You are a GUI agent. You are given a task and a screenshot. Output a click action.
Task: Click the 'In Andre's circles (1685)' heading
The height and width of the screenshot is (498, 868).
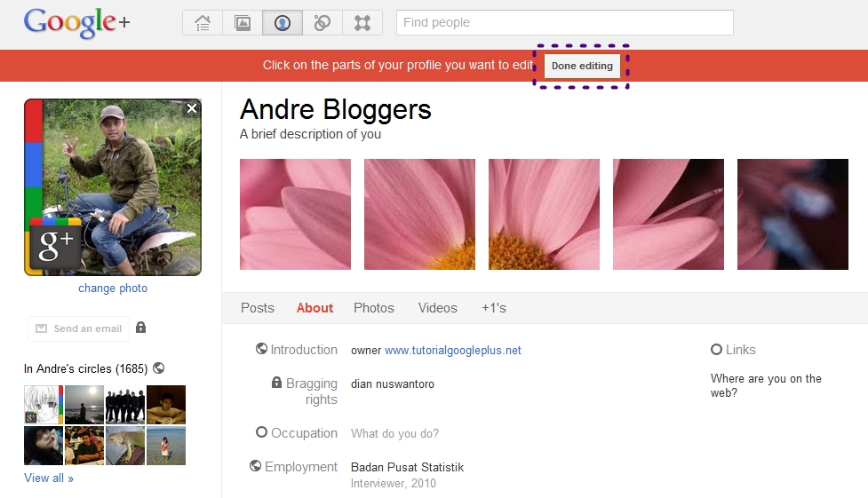click(x=86, y=368)
